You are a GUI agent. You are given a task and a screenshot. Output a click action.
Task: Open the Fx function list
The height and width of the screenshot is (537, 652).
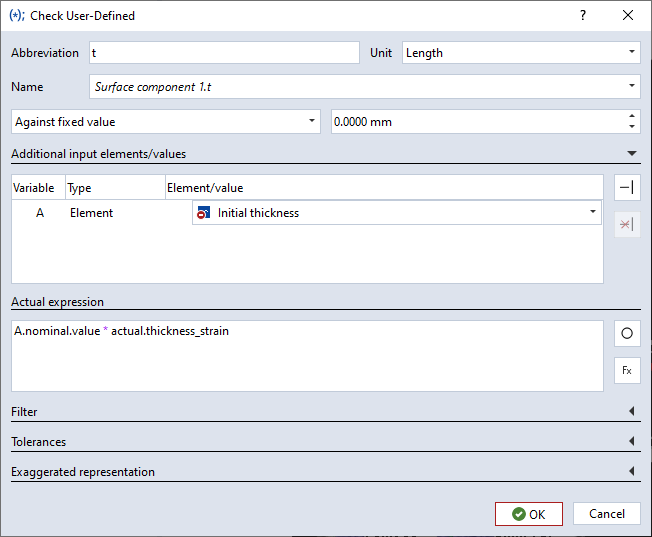pos(627,370)
